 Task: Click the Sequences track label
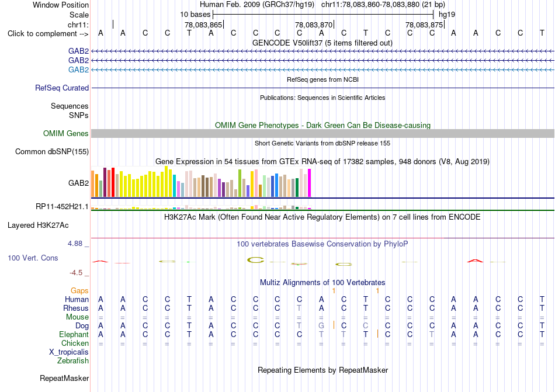(70, 106)
